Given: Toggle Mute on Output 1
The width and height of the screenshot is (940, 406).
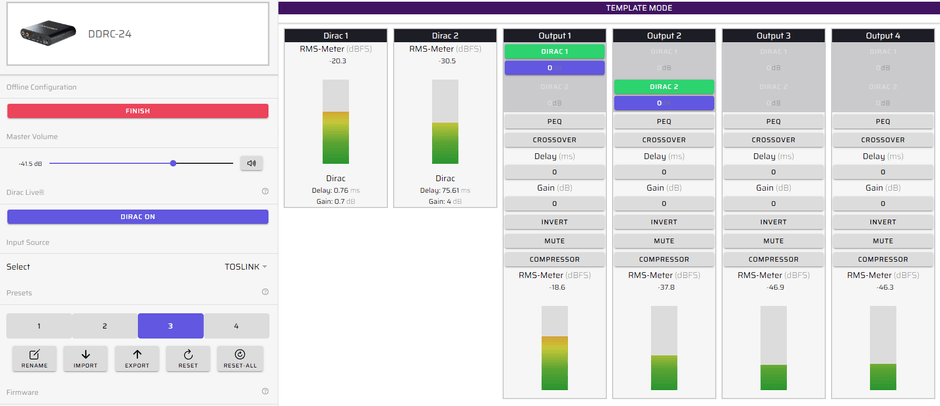Looking at the screenshot, I should 554,240.
